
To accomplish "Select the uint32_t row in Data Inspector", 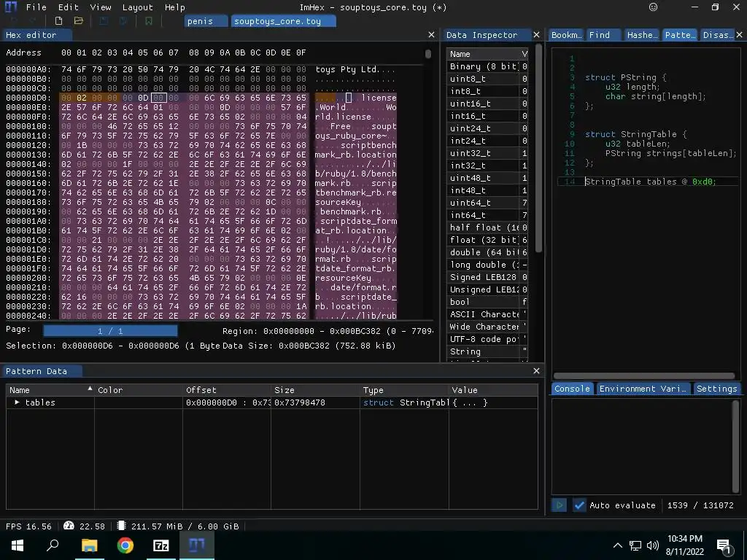I will tap(488, 153).
